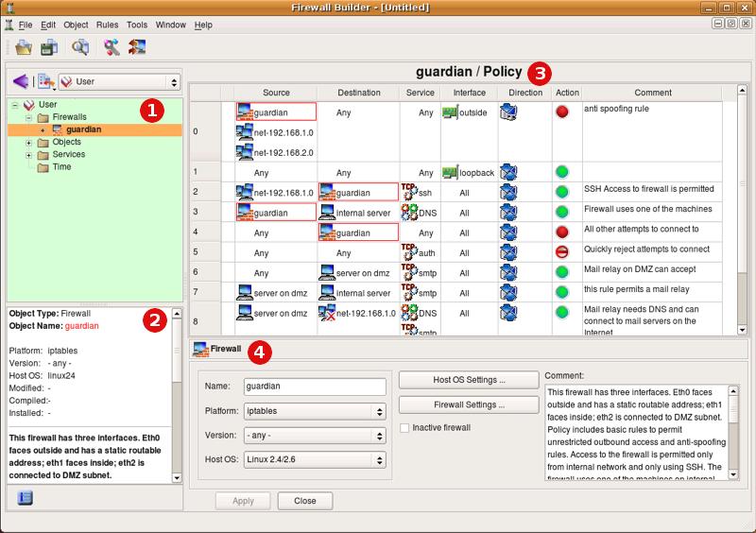Click the red deny action in rule 0
Screen dimensions: 756x533
(562, 112)
